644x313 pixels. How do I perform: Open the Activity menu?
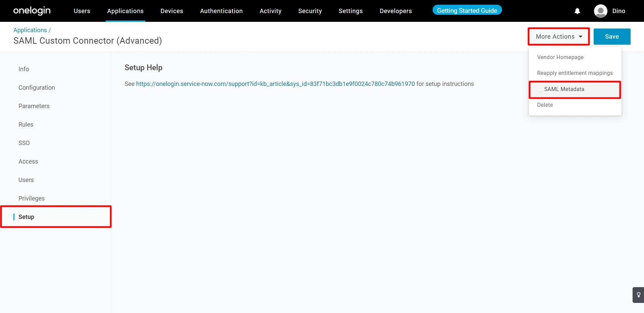tap(270, 11)
